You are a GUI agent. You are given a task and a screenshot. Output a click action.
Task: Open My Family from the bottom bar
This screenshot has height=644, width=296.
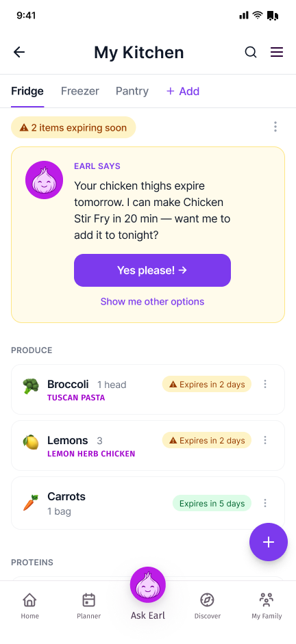(267, 606)
